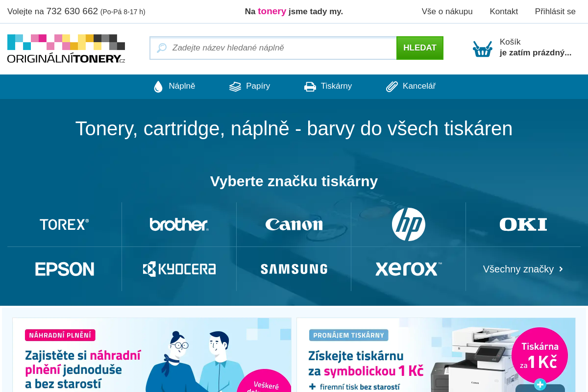
Task: Click the NÁHRADNÍ PLNĚNÍ banner label
Action: (x=60, y=335)
